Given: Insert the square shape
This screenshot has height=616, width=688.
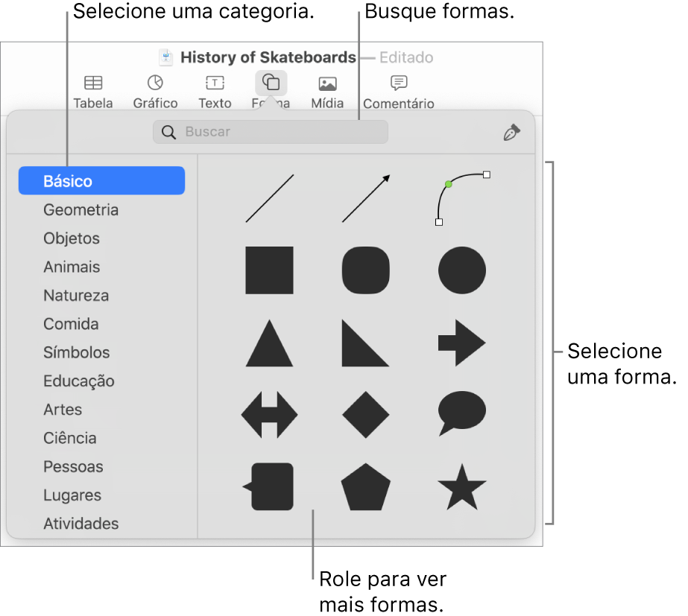Looking at the screenshot, I should click(269, 270).
